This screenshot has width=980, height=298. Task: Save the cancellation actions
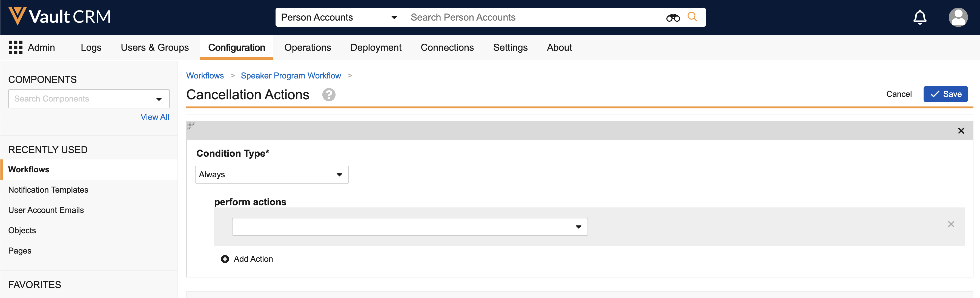945,94
